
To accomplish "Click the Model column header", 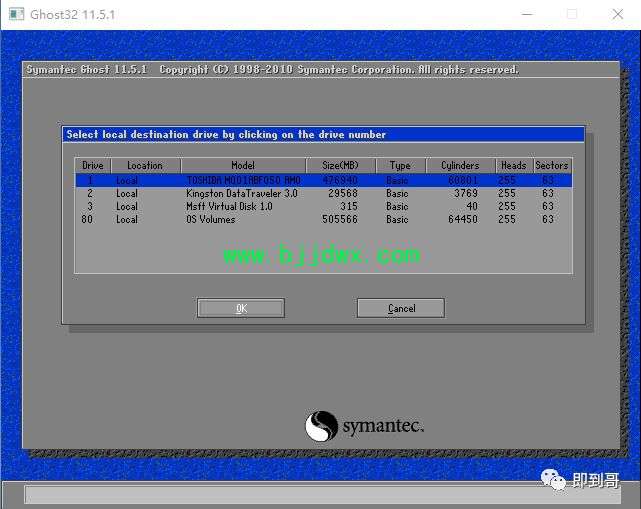I will 243,166.
